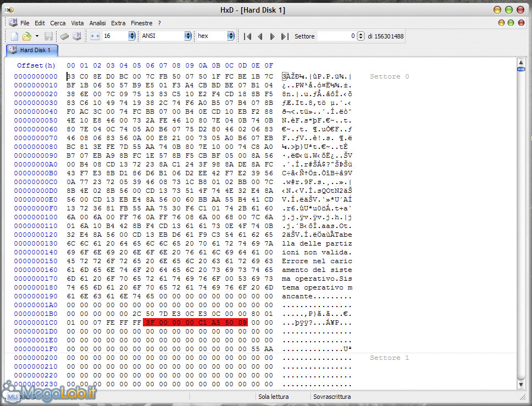Viewport: 532px width, 406px height.
Task: Expand the open-file recent list arrow
Action: [37, 36]
